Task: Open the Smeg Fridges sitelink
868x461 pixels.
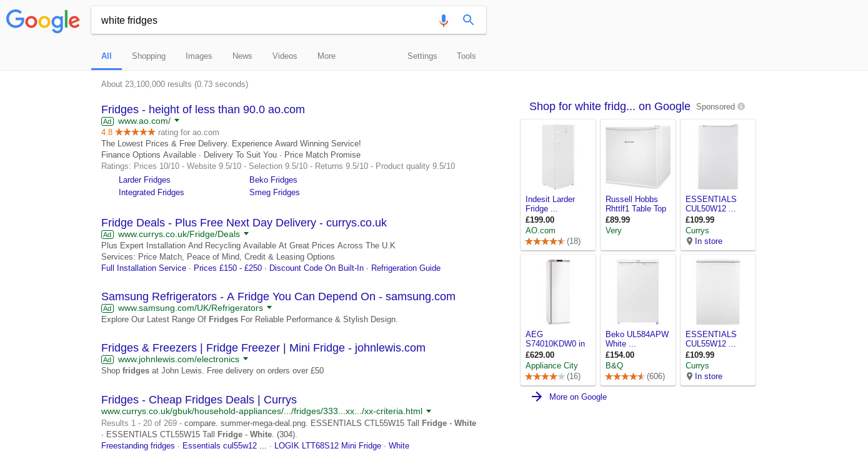Action: coord(274,192)
